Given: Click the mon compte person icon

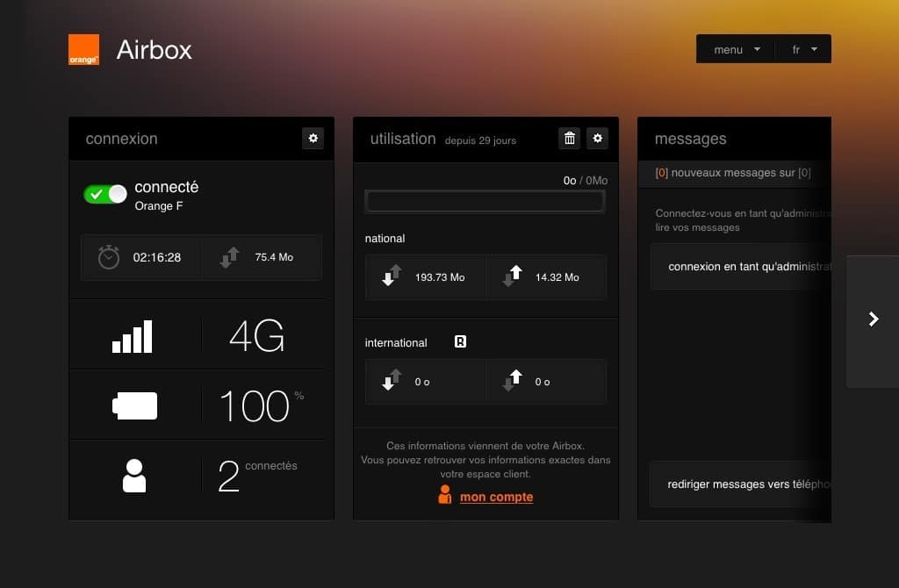Looking at the screenshot, I should (x=445, y=496).
